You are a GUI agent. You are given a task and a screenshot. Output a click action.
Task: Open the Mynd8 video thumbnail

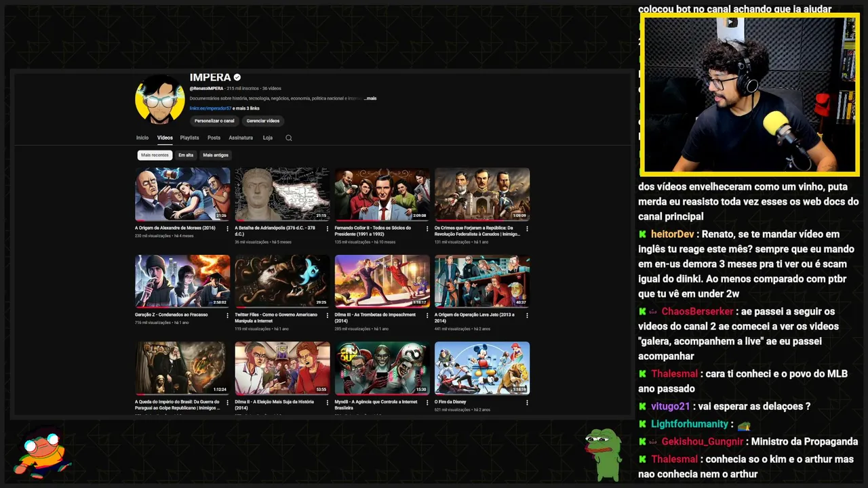382,368
